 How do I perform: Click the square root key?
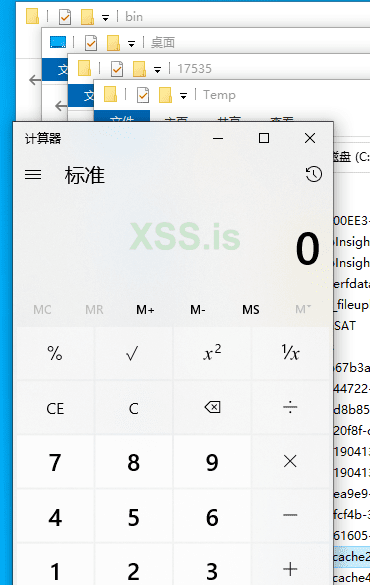click(x=133, y=353)
